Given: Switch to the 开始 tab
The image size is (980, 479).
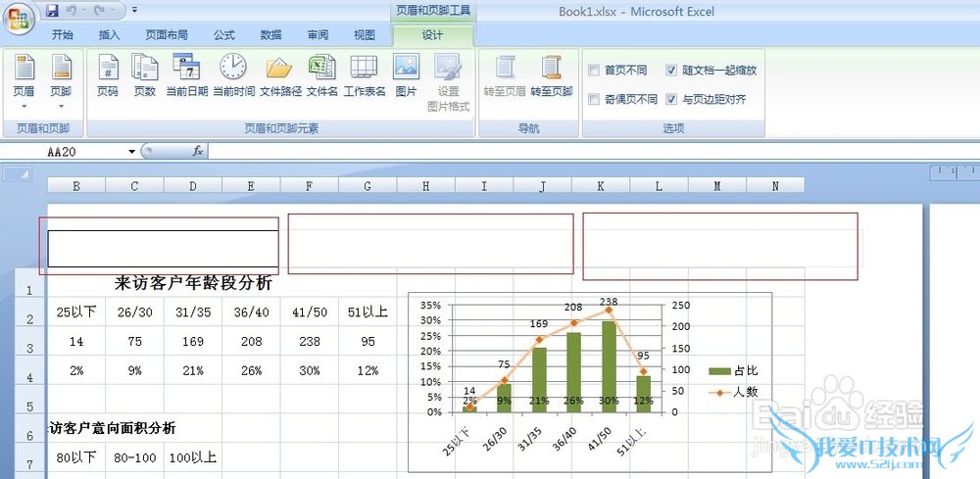Looking at the screenshot, I should (x=63, y=35).
